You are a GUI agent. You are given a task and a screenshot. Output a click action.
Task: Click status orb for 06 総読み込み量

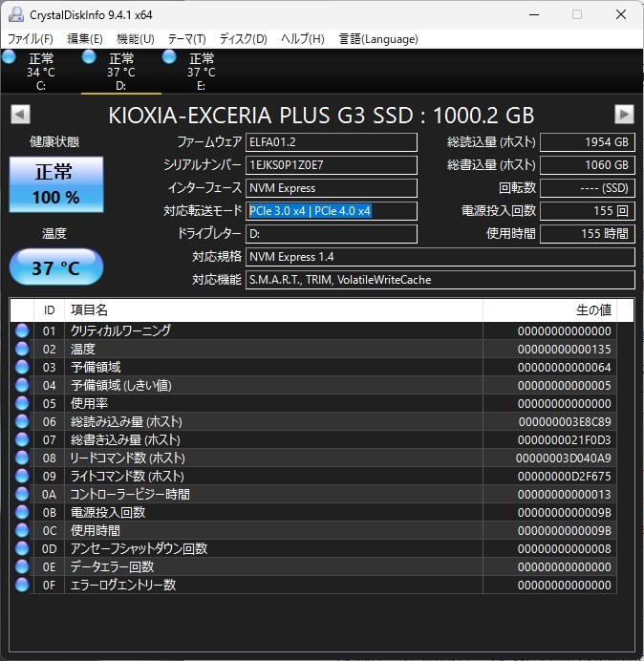point(22,421)
